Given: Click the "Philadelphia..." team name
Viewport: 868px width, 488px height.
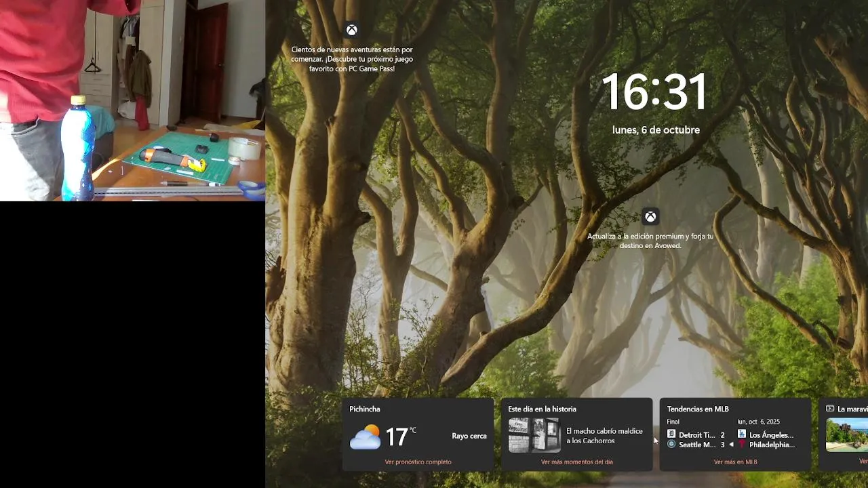Looking at the screenshot, I should click(x=772, y=445).
